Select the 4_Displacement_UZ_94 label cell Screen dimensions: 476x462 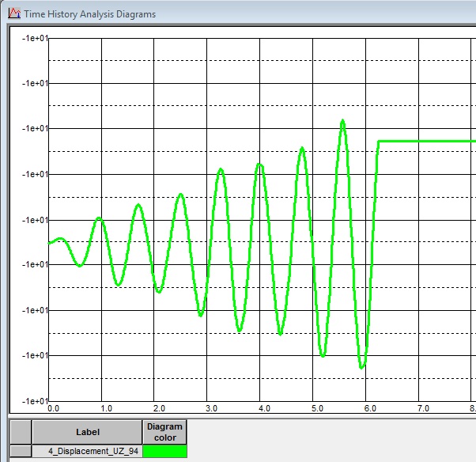[x=87, y=451]
